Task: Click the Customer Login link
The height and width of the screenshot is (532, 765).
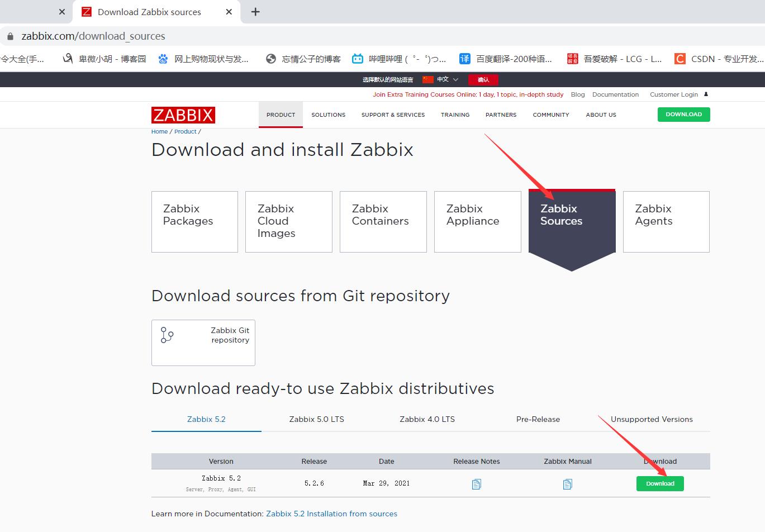Action: click(x=674, y=94)
